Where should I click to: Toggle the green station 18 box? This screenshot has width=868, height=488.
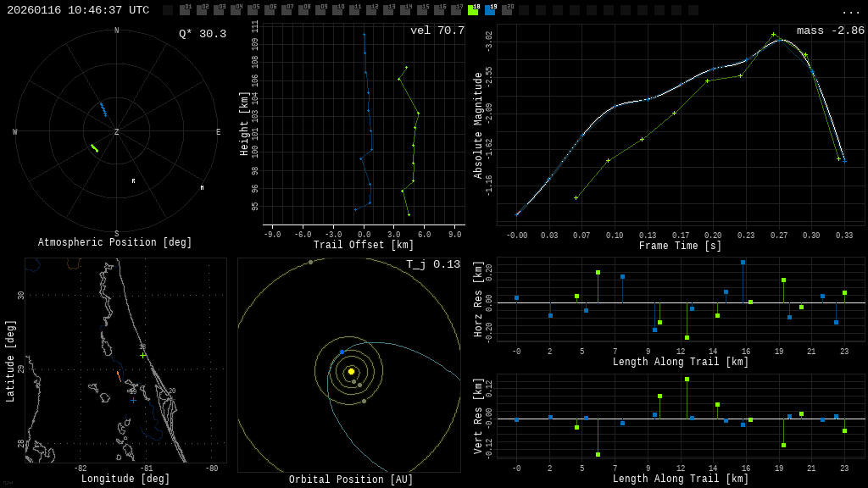coord(473,10)
